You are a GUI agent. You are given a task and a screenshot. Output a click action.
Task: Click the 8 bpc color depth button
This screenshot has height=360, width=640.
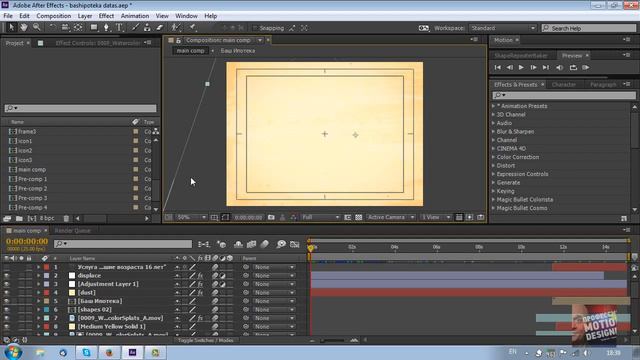click(47, 218)
